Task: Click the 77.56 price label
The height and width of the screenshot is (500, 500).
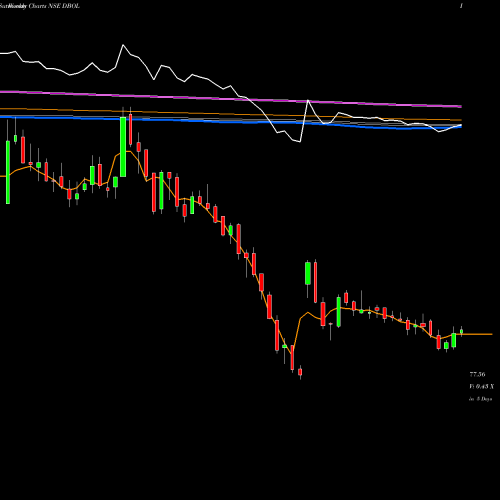Action: [477, 374]
